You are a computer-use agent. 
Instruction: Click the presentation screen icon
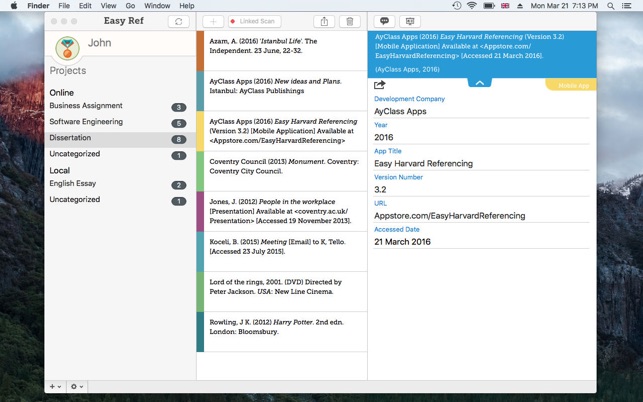pos(409,21)
